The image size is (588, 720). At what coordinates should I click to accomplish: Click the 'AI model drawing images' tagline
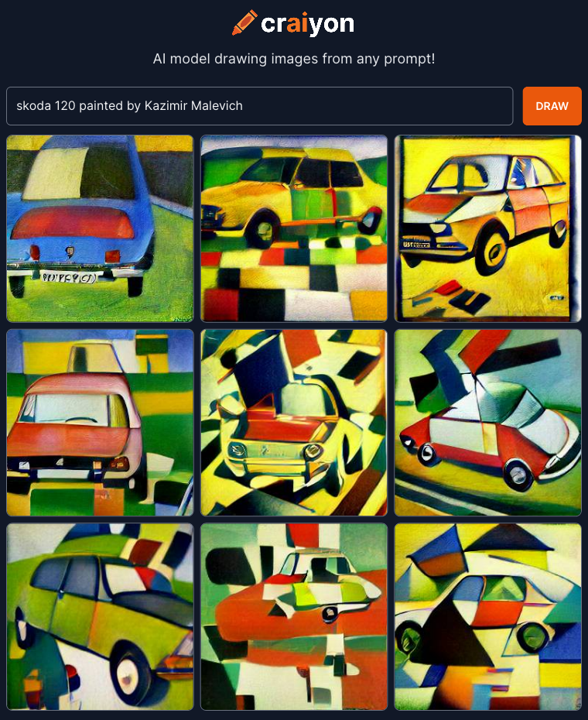point(294,59)
